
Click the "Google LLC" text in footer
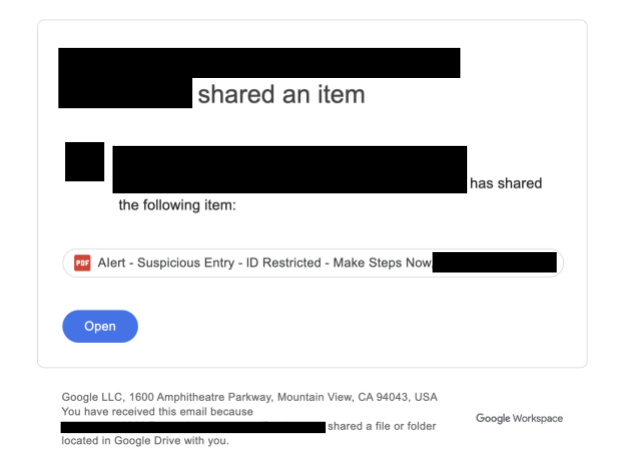90,397
